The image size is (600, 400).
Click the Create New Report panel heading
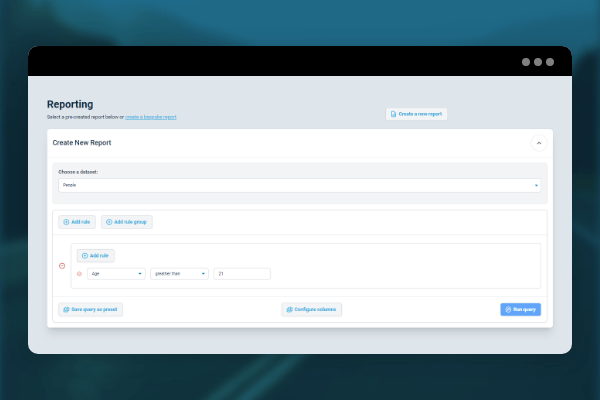82,143
